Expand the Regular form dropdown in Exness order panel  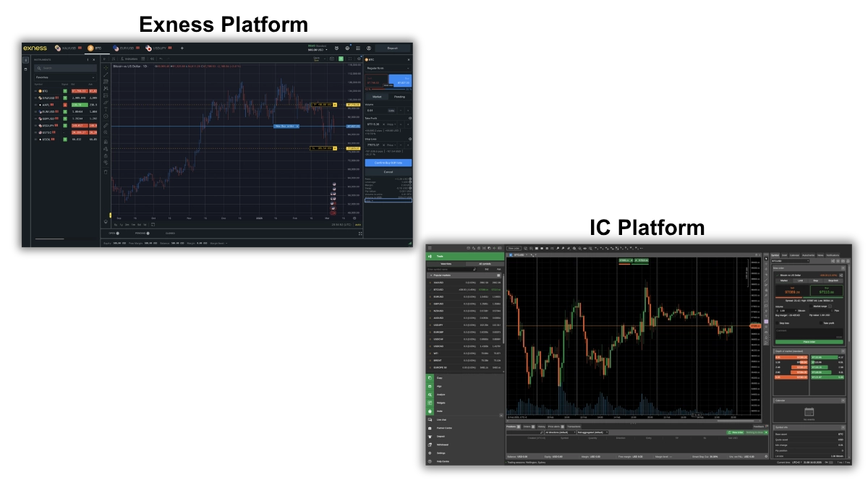pyautogui.click(x=387, y=68)
